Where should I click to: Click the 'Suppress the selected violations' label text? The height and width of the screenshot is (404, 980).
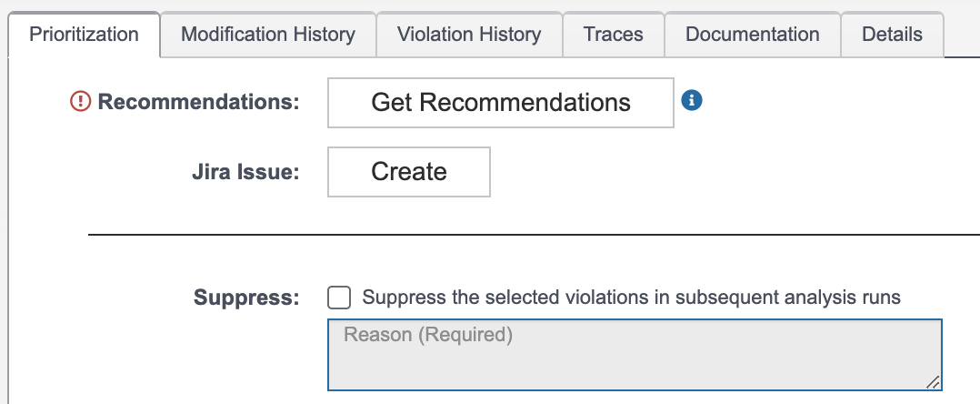click(x=631, y=297)
